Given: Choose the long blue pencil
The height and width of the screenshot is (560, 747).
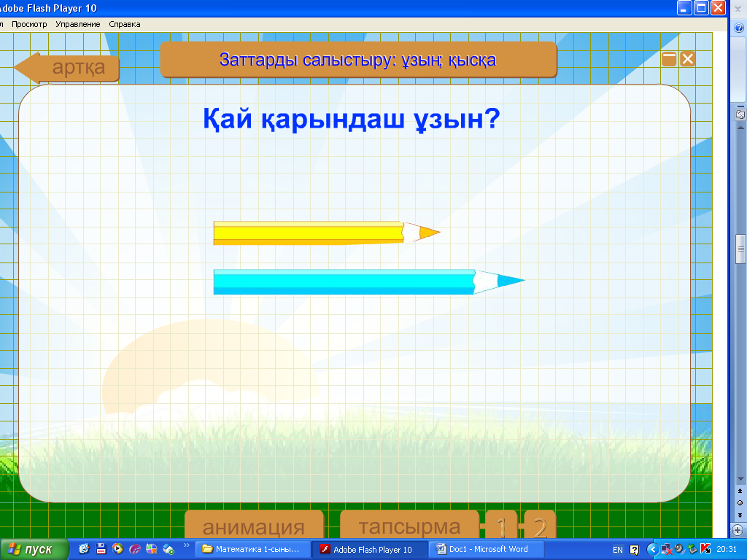Looking at the screenshot, I should pyautogui.click(x=368, y=281).
